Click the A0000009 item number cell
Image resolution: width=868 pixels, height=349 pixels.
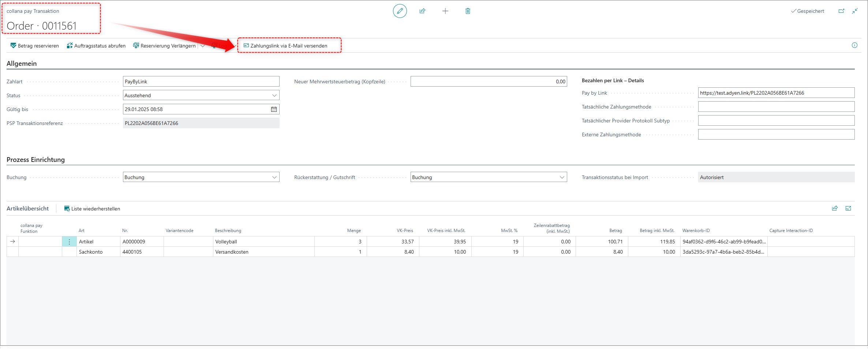pyautogui.click(x=142, y=242)
